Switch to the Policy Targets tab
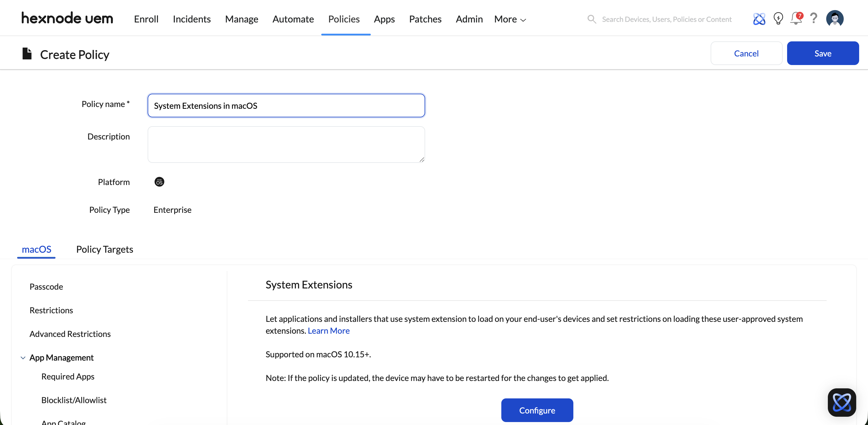The image size is (868, 425). pos(105,249)
